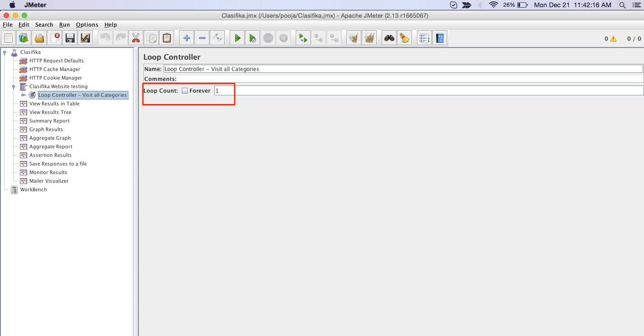Open the Edit menu
This screenshot has height=336, width=644.
[x=24, y=25]
